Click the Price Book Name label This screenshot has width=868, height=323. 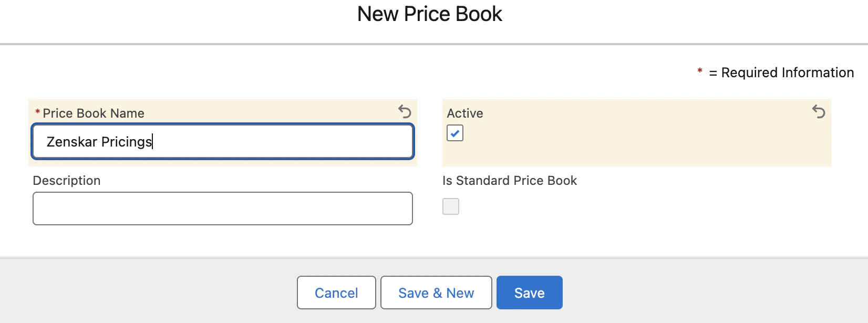pos(94,113)
